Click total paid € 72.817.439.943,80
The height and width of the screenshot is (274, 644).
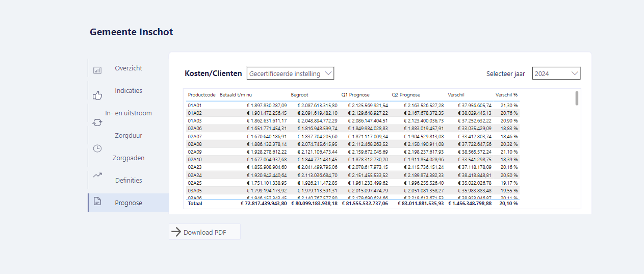pos(264,203)
